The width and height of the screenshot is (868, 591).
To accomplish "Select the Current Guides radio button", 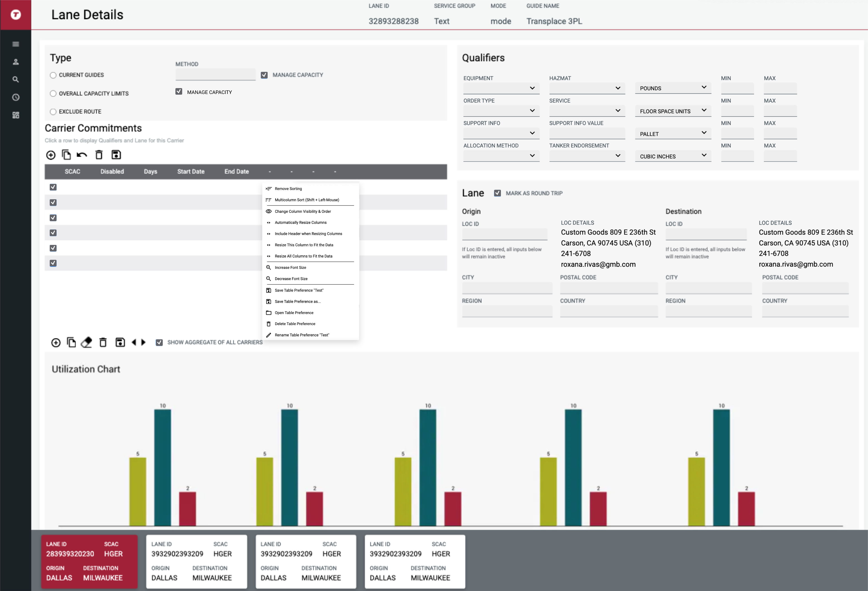I will point(53,75).
